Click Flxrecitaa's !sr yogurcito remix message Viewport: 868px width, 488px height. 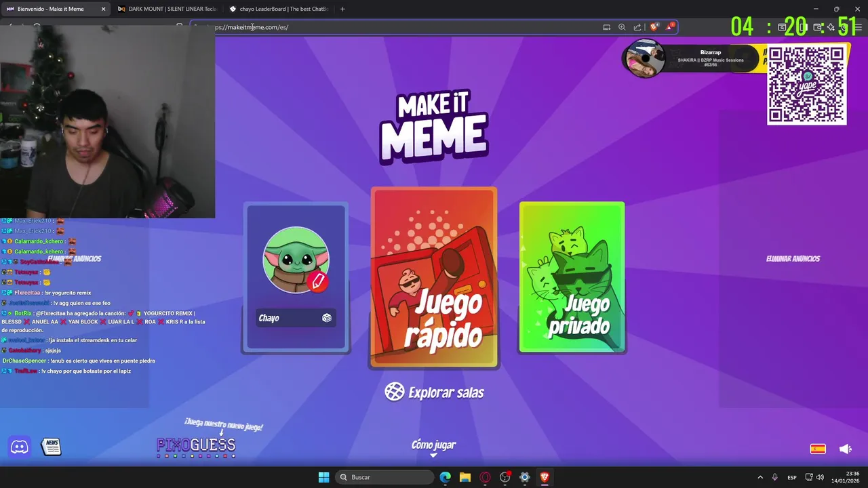(46, 292)
